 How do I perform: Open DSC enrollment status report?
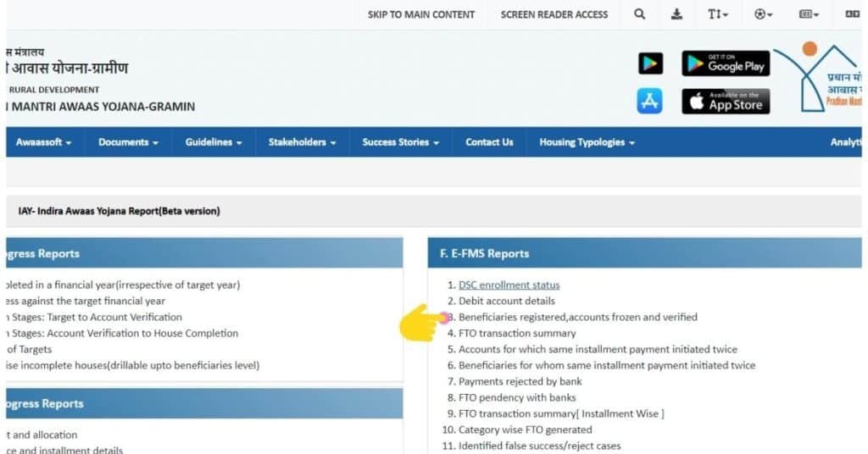pyautogui.click(x=509, y=285)
